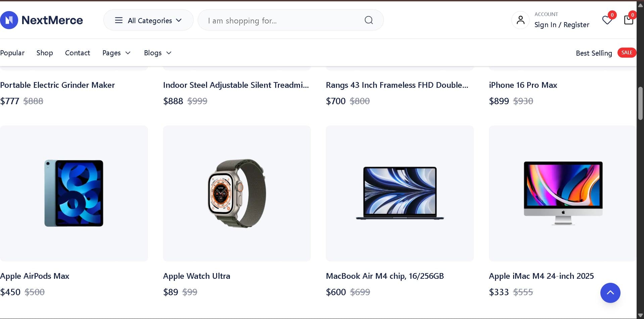Click the hamburger icon beside All Categories
Screen dimensions: 644x319
pos(118,20)
